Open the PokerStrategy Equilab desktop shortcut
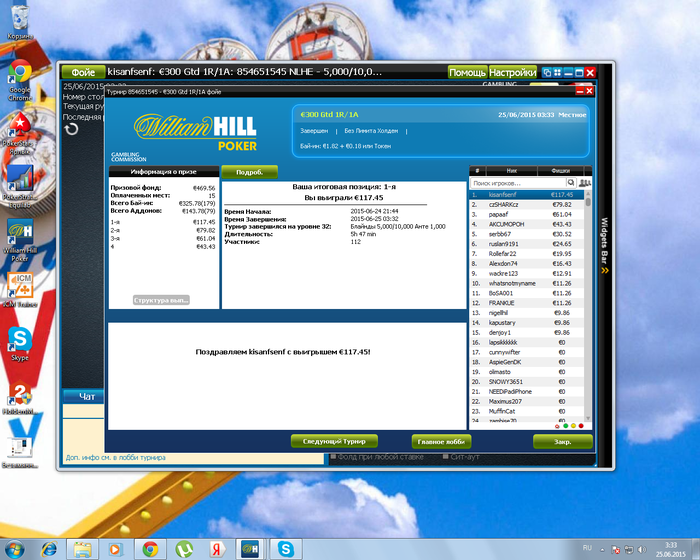 (20, 186)
